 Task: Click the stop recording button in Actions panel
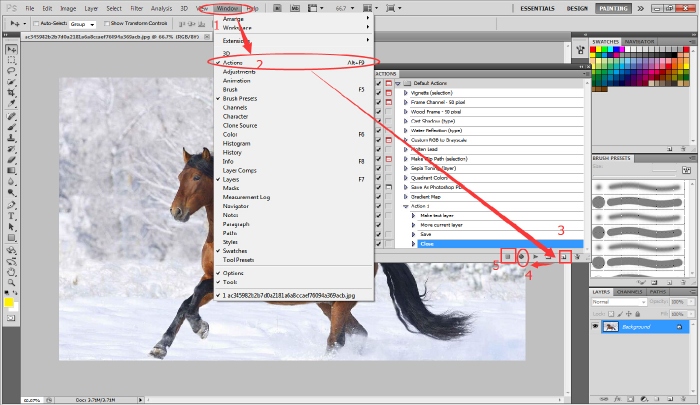[508, 257]
